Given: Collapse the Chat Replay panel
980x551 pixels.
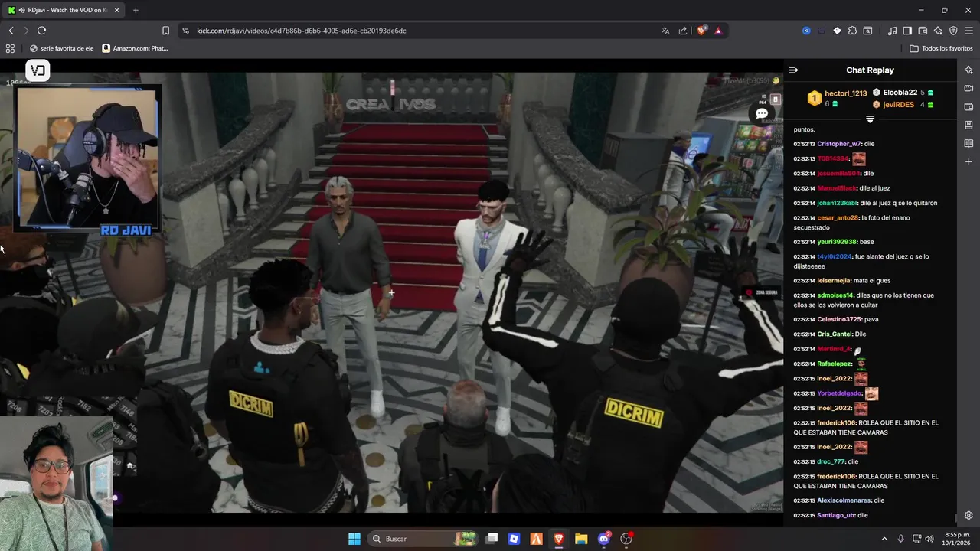Looking at the screenshot, I should (x=793, y=70).
